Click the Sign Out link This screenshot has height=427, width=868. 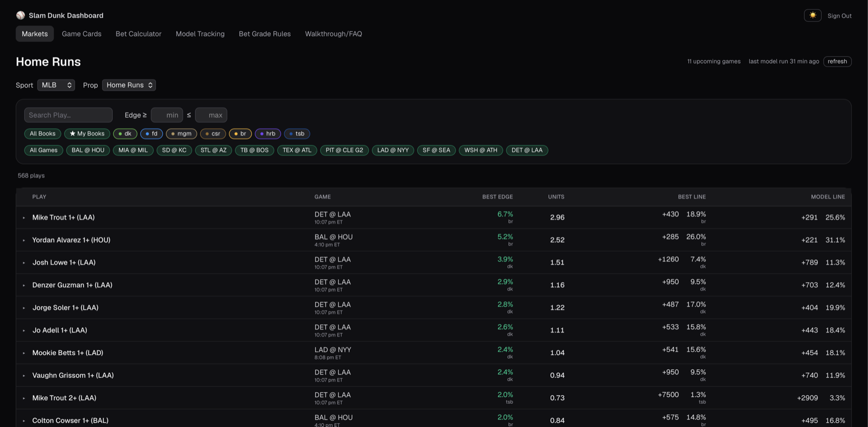839,16
